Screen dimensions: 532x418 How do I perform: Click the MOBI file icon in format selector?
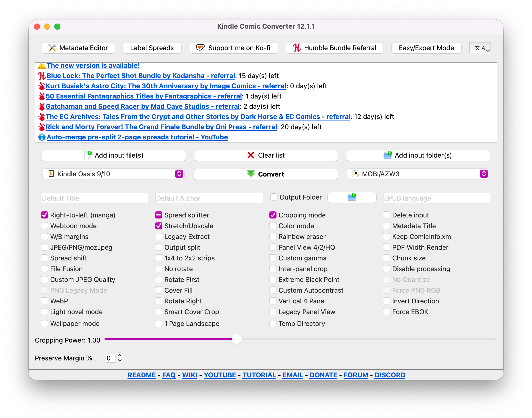[356, 173]
